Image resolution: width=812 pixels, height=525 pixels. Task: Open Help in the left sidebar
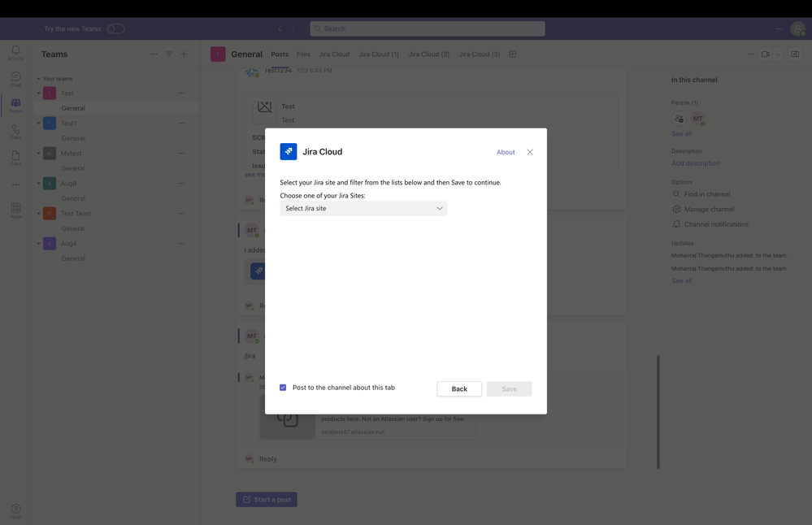point(16,511)
